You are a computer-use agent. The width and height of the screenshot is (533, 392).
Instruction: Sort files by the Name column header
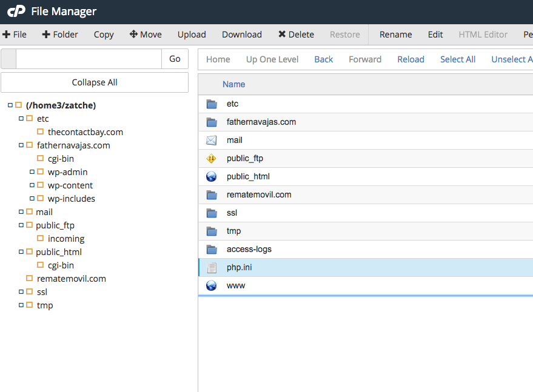coord(233,84)
